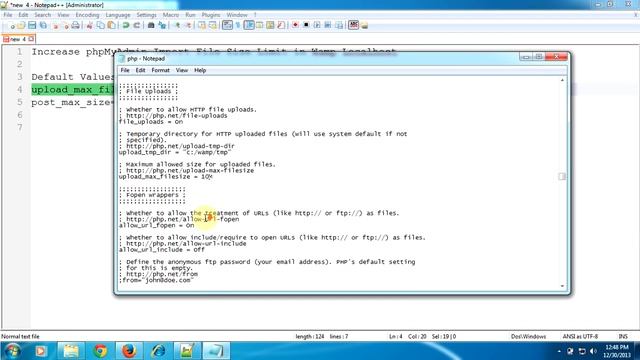Click the 'file_uploads = On' line
The height and width of the screenshot is (360, 640).
coord(151,122)
